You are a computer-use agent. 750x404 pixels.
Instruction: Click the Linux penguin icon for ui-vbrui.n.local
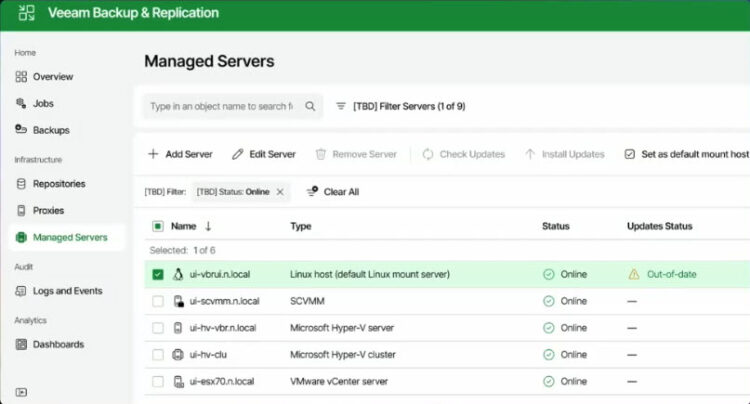(x=179, y=274)
